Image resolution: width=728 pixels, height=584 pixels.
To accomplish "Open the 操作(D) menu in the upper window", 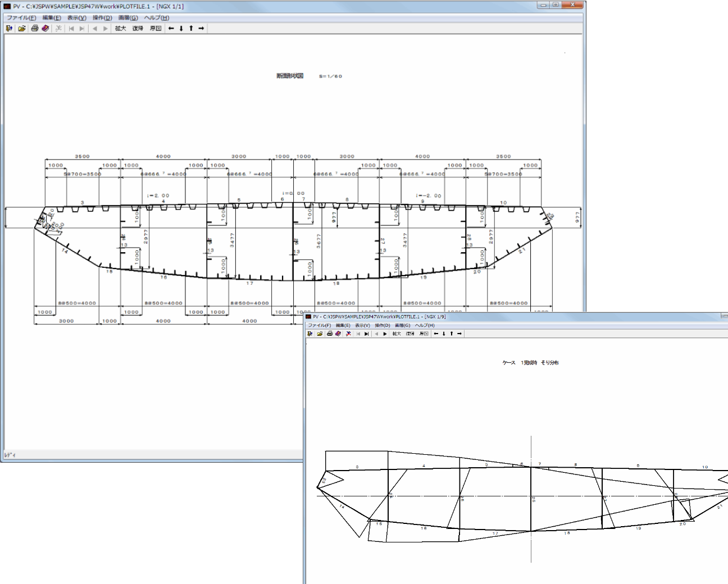I will click(102, 17).
